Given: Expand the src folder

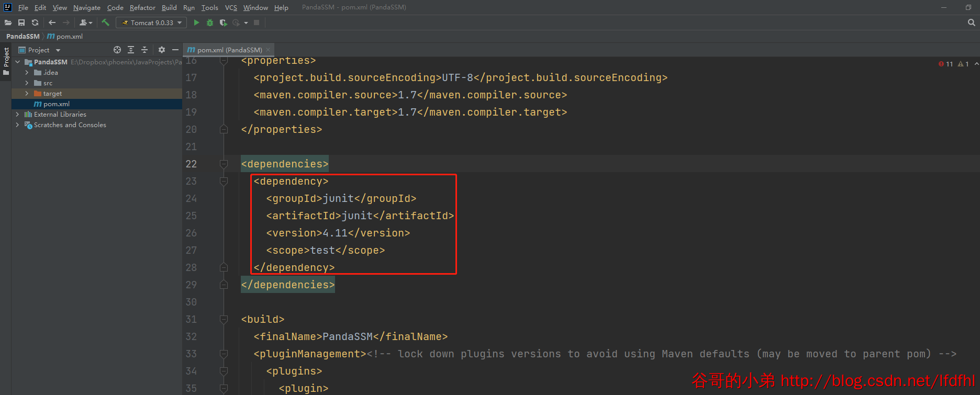Looking at the screenshot, I should (x=27, y=83).
